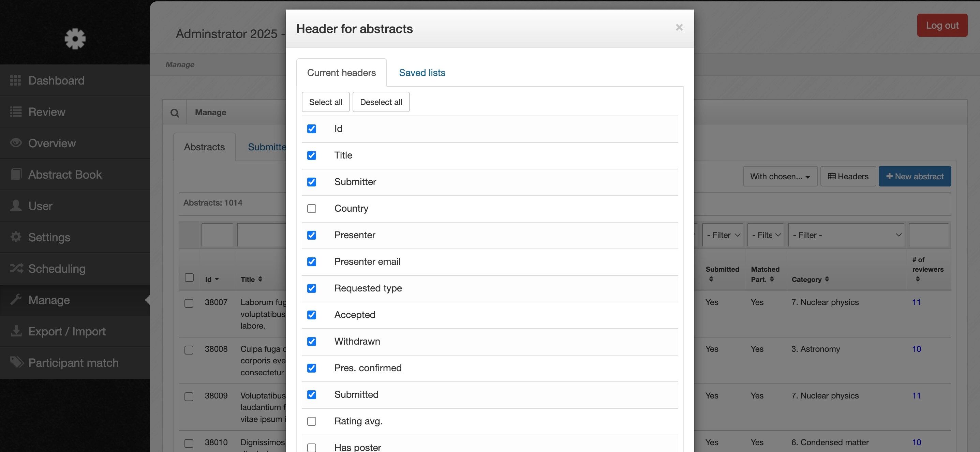Screen dimensions: 980x452
Task: Click the search magnifier icon beside Manage
Action: tap(175, 112)
